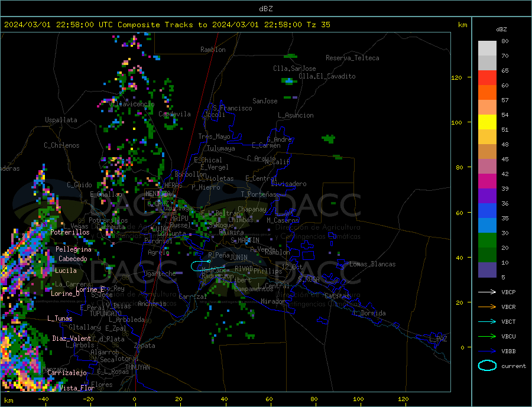Click the Mirador place label
The width and height of the screenshot is (532, 407).
[x=273, y=301]
